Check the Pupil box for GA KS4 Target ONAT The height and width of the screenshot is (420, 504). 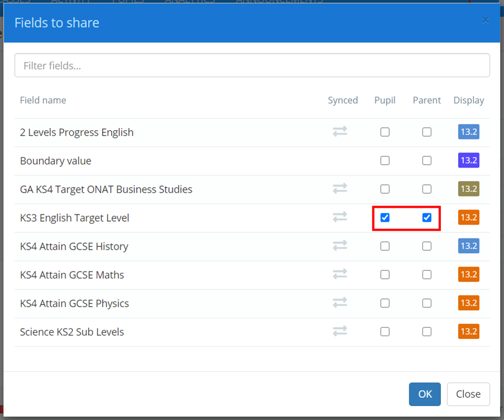tap(385, 189)
